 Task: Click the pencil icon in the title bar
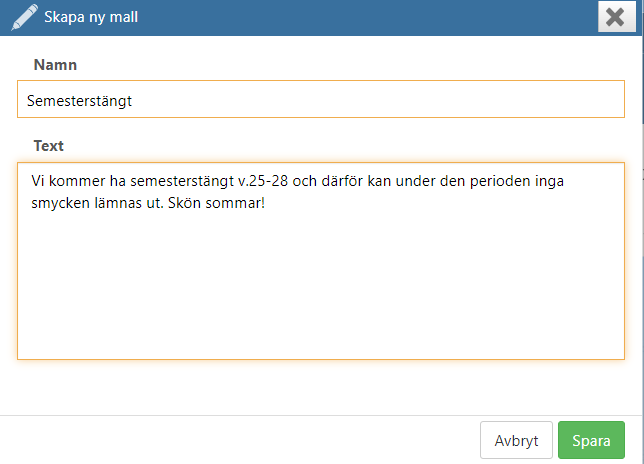click(24, 17)
